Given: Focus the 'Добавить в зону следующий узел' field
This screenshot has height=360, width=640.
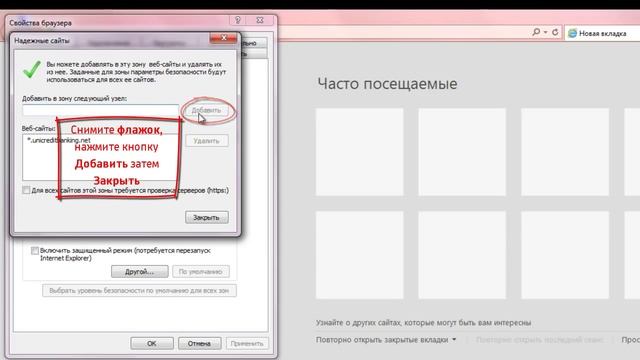Looking at the screenshot, I should coord(100,110).
